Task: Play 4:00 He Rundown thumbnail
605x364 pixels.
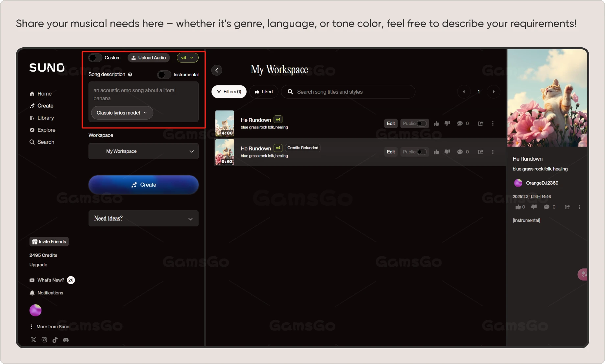Action: click(225, 123)
